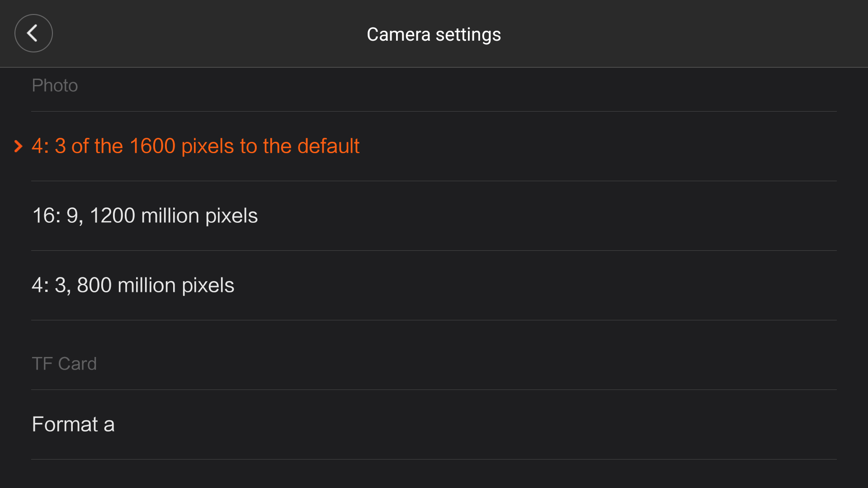Leave Camera settings with the top-left button

(33, 33)
